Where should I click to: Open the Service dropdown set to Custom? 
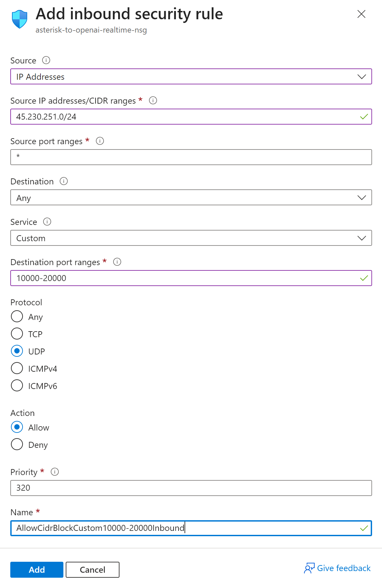coord(191,238)
